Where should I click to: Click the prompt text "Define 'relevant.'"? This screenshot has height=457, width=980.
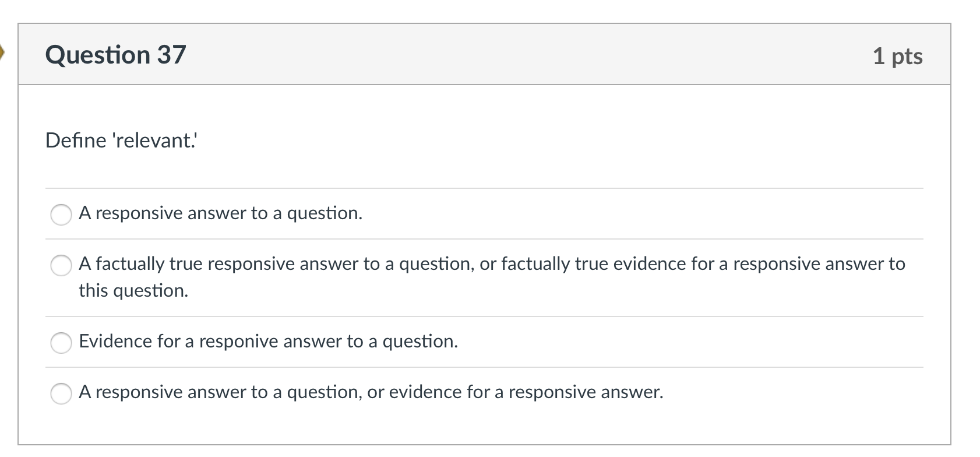tap(121, 140)
